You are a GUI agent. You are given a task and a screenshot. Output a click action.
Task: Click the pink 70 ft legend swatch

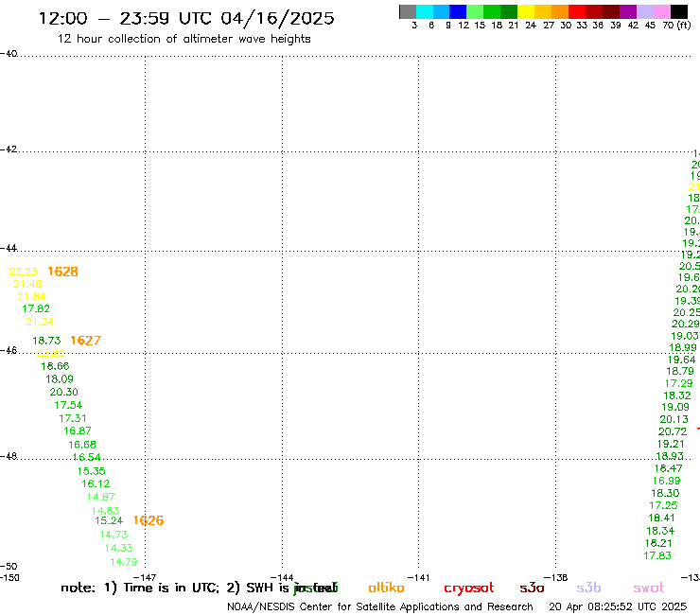coord(661,11)
